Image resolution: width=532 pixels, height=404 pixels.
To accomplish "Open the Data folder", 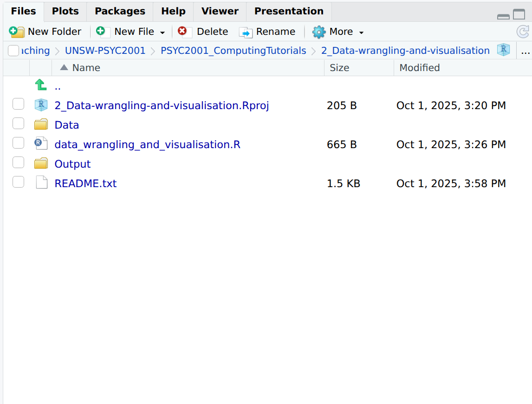I will click(x=66, y=125).
